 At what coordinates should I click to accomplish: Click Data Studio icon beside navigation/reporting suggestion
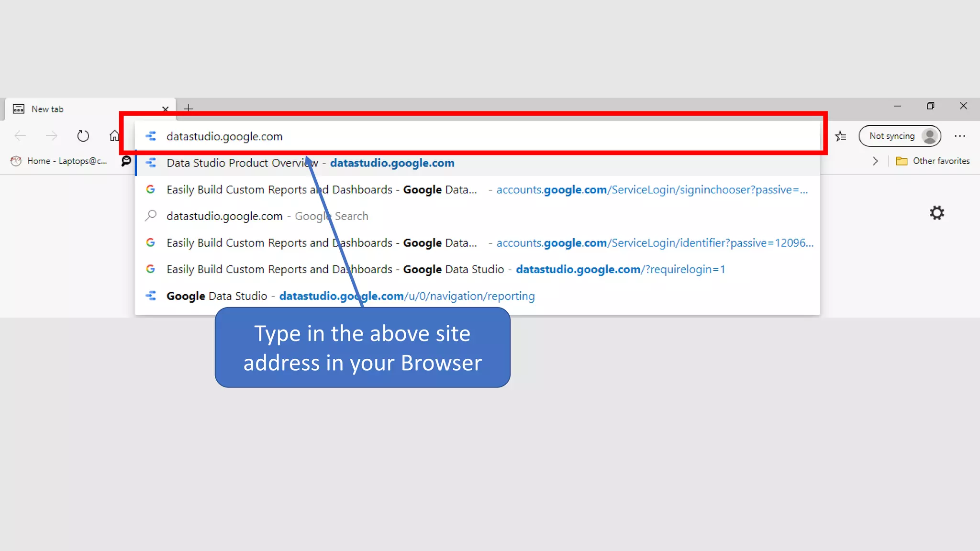tap(151, 296)
